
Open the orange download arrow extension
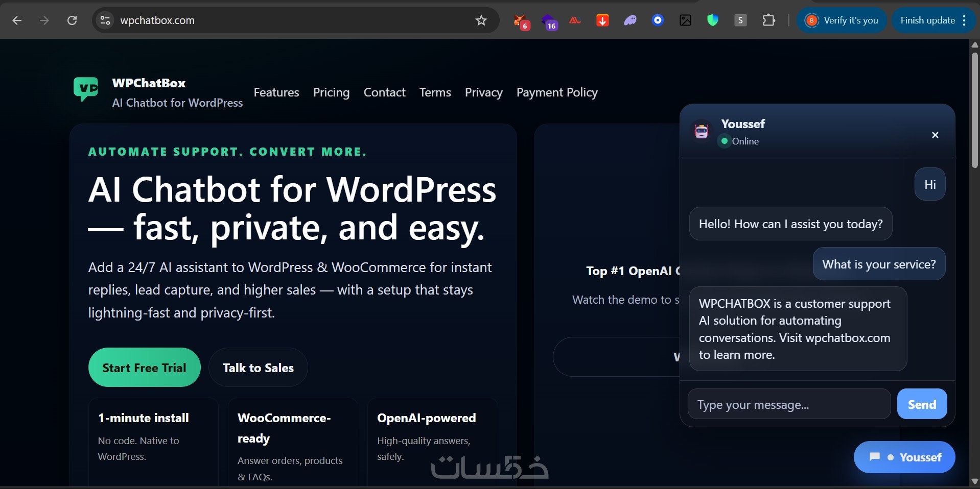point(603,20)
